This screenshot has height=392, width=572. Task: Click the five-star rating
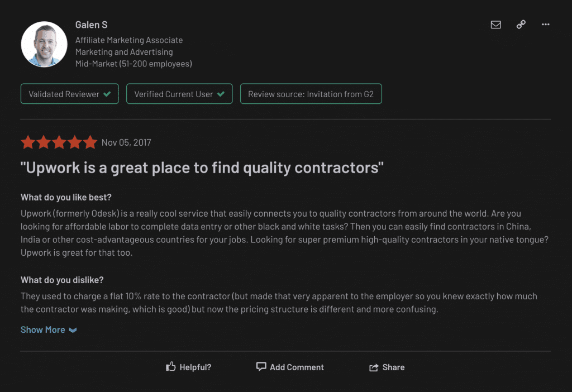pyautogui.click(x=59, y=142)
